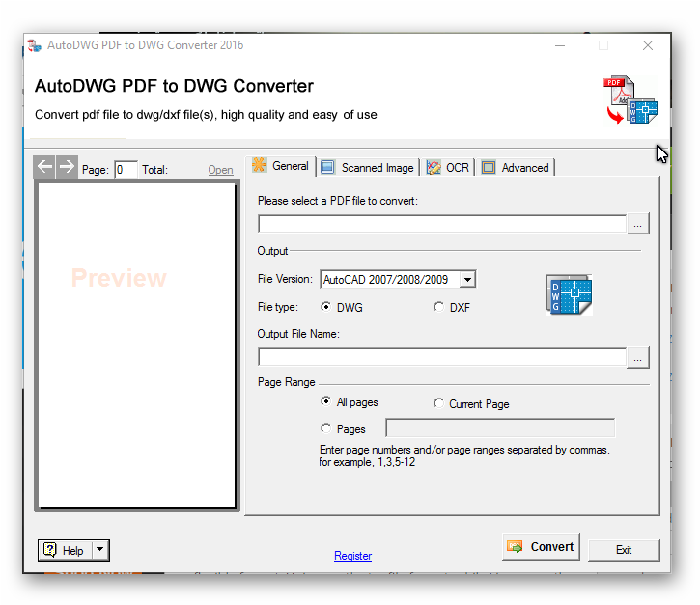The height and width of the screenshot is (605, 700).
Task: Click the Open link above the preview
Action: pyautogui.click(x=220, y=170)
